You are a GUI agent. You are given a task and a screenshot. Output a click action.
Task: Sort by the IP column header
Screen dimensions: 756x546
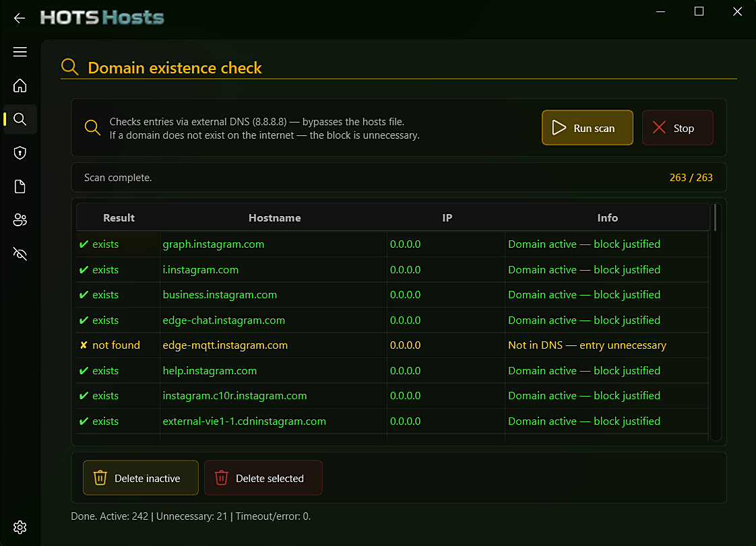(447, 218)
